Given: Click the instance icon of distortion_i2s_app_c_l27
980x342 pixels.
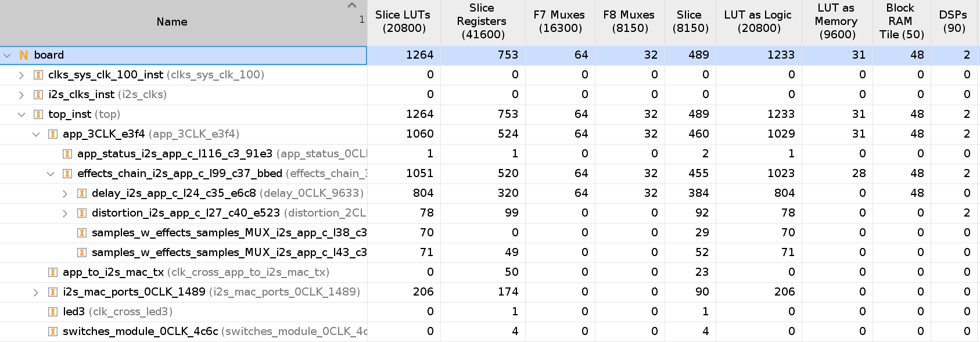Looking at the screenshot, I should (82, 213).
